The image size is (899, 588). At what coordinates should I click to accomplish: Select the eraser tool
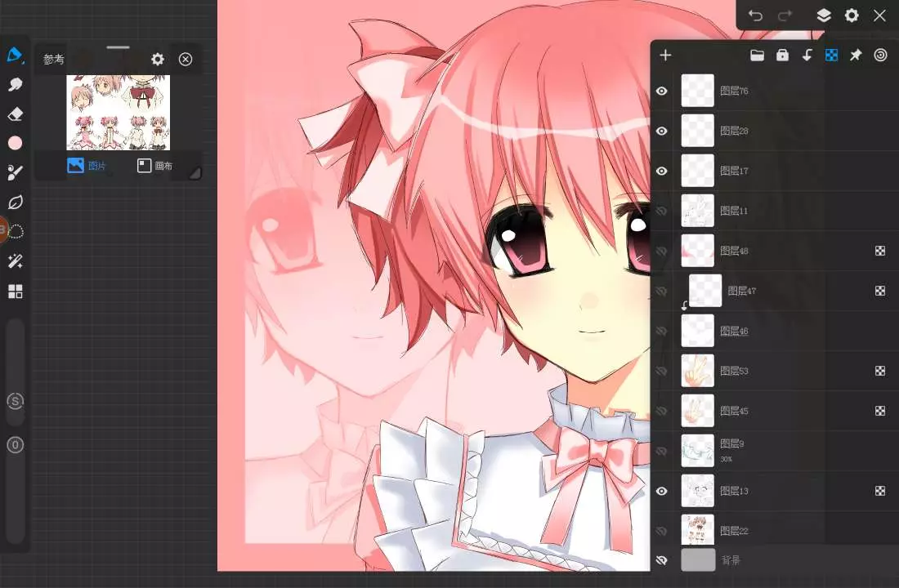click(15, 114)
